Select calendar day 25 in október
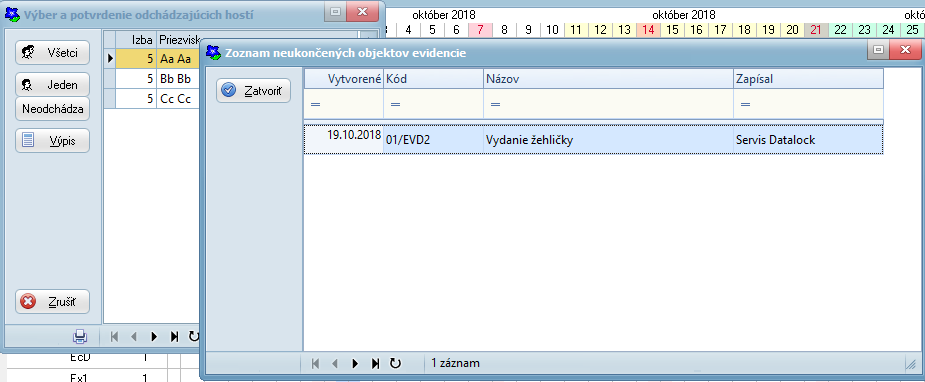The width and height of the screenshot is (925, 382). 913,30
